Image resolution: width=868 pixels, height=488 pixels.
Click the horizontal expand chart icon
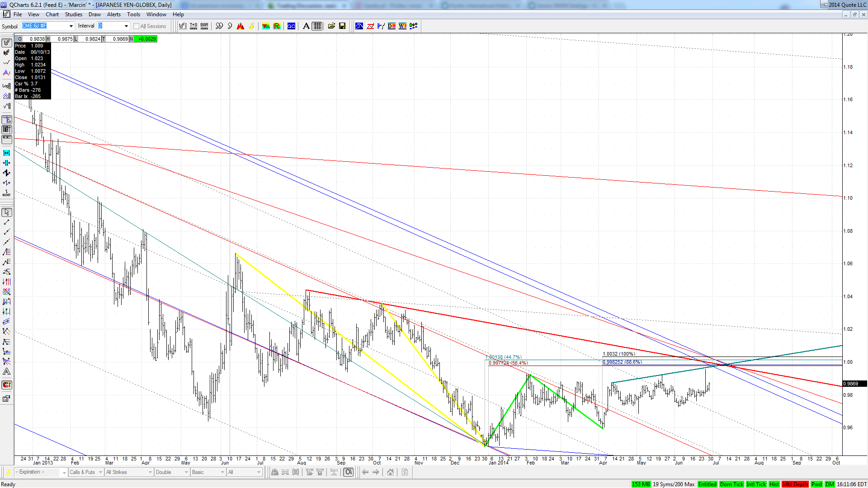(6, 153)
